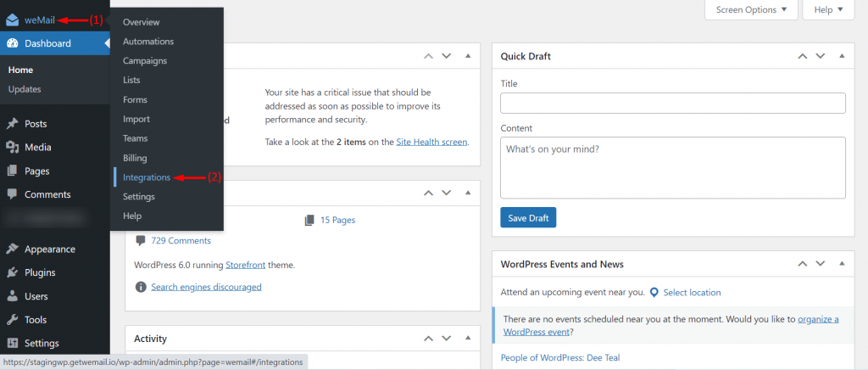Open Search engines discouraged link
Viewport: 868px width, 370px height.
click(x=207, y=287)
